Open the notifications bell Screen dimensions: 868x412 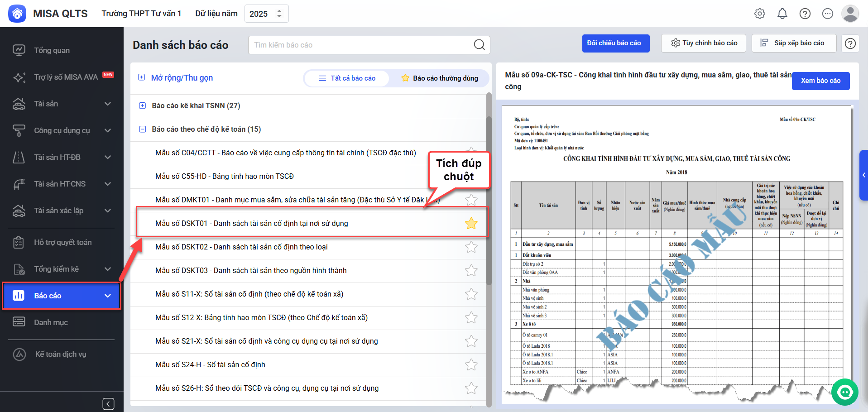coord(782,14)
